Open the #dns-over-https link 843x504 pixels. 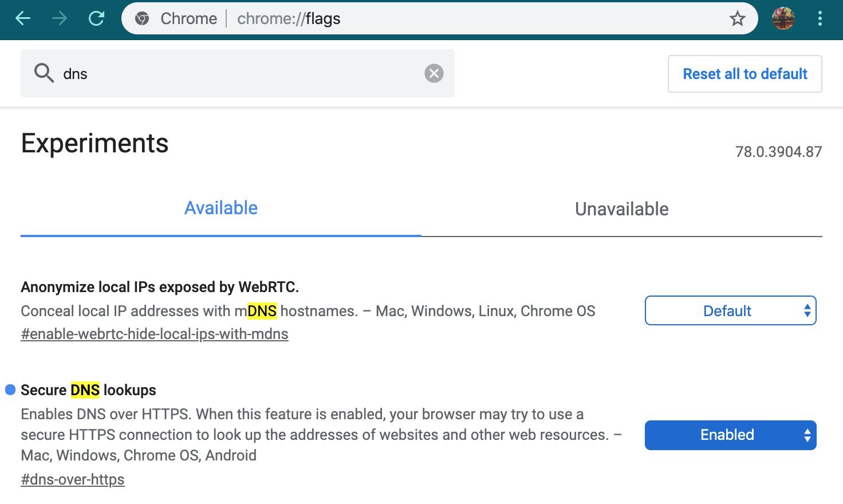[73, 479]
